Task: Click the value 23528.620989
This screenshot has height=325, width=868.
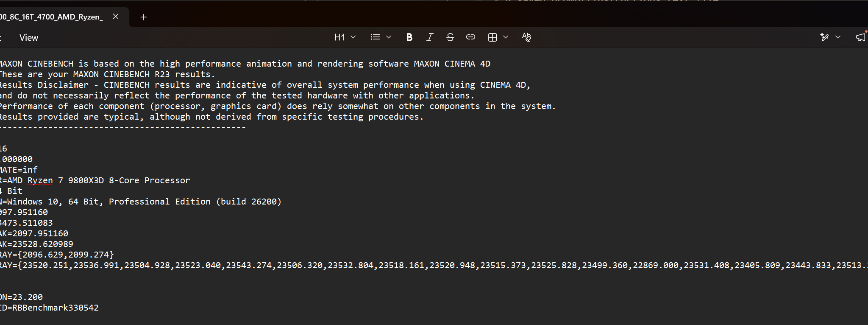Action: coord(43,244)
